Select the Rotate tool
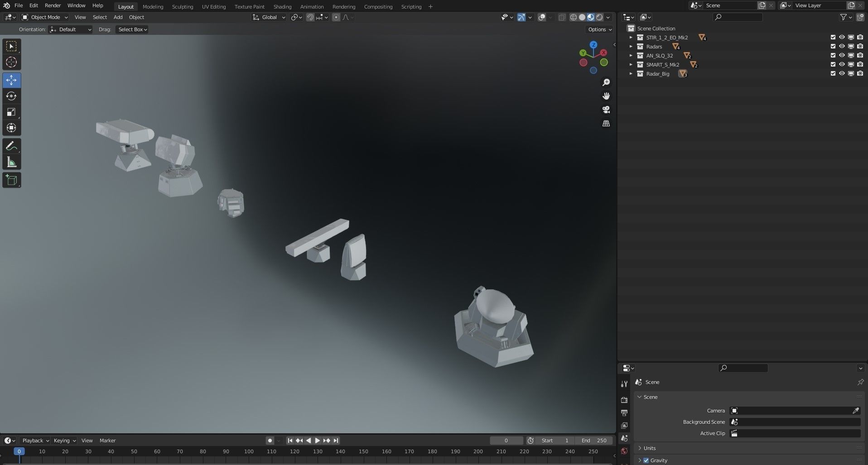This screenshot has width=868, height=465. point(12,96)
